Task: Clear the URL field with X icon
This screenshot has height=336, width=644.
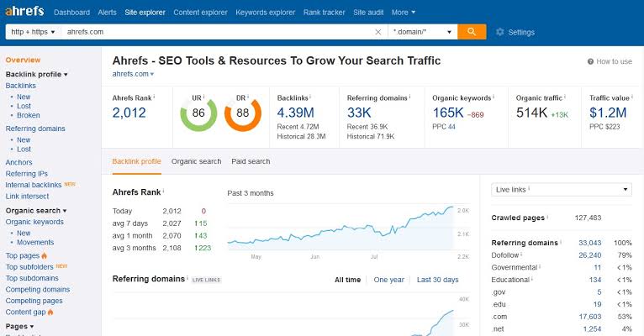Action: coord(378,32)
